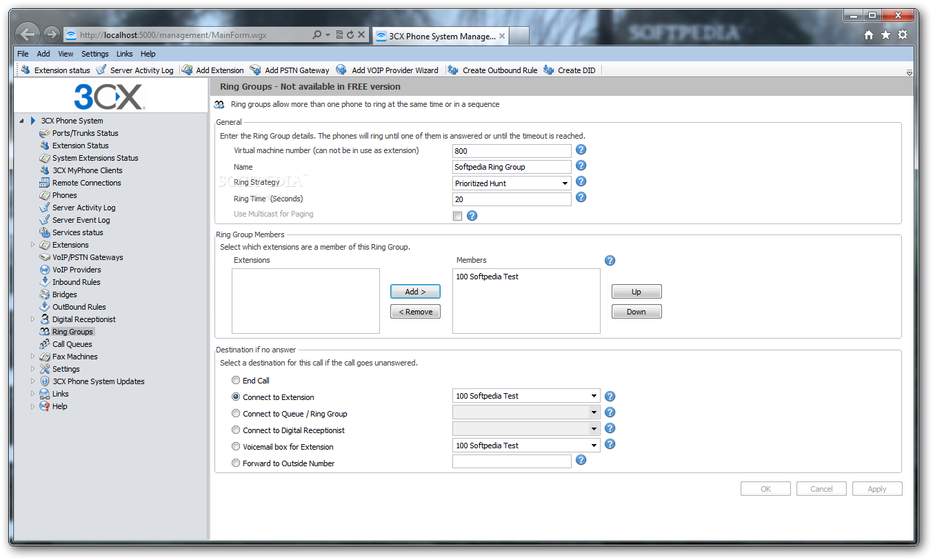933x560 pixels.
Task: Click help icon for Virtual machine number
Action: pos(581,150)
